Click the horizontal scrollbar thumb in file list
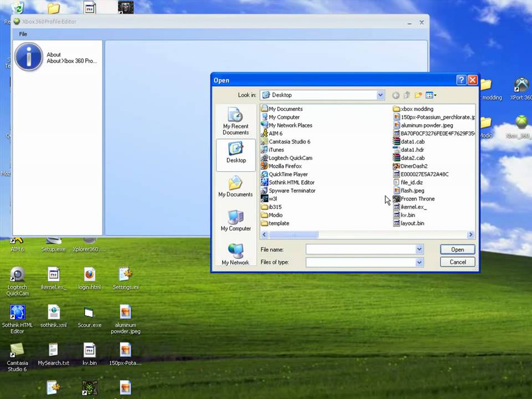This screenshot has width=532, height=399. (x=294, y=234)
